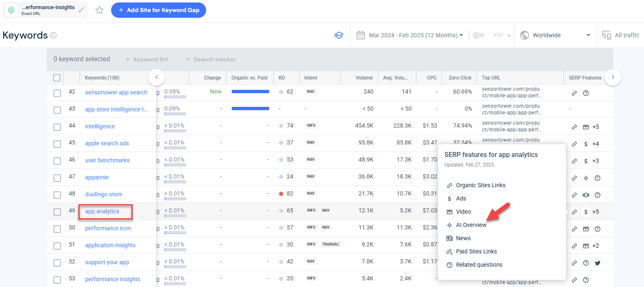
Task: Click the right chevron to scroll table columns
Action: [x=613, y=77]
